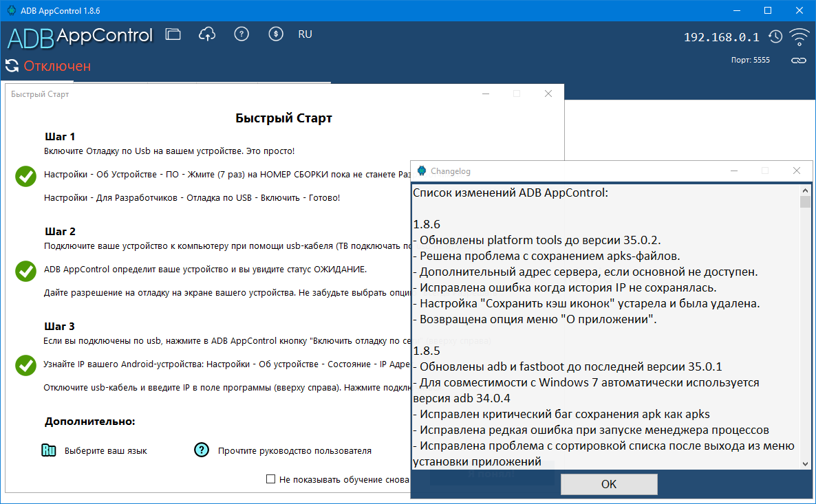Click the Выберите ваш язык link
Screen dimensions: 816x504
pyautogui.click(x=105, y=451)
